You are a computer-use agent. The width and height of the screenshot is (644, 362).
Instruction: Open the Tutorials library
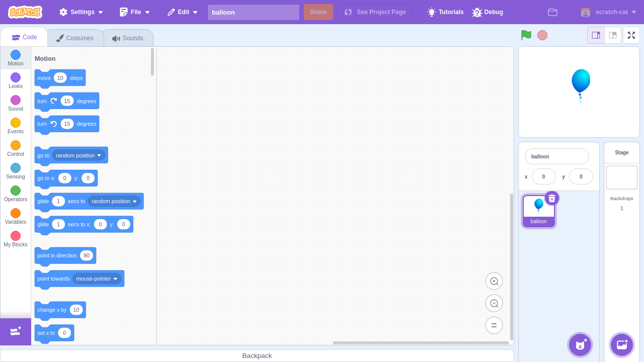[445, 12]
